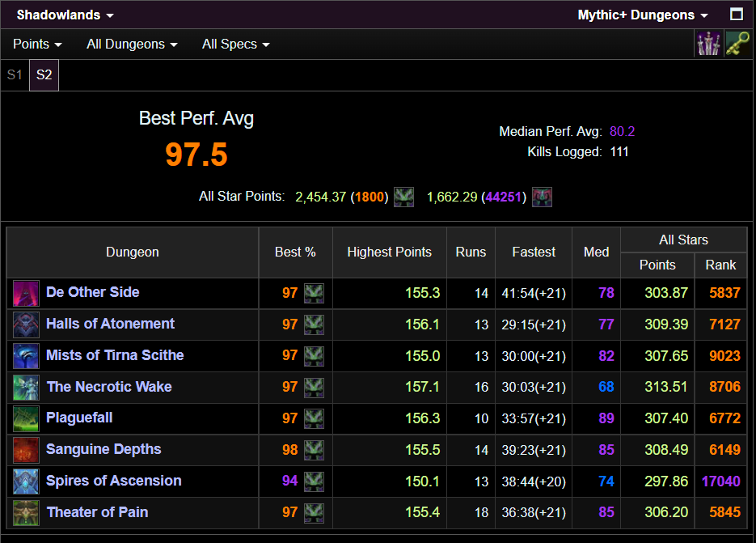
Task: Open the Mythic+ Dungeons zone dropdown
Action: 643,15
